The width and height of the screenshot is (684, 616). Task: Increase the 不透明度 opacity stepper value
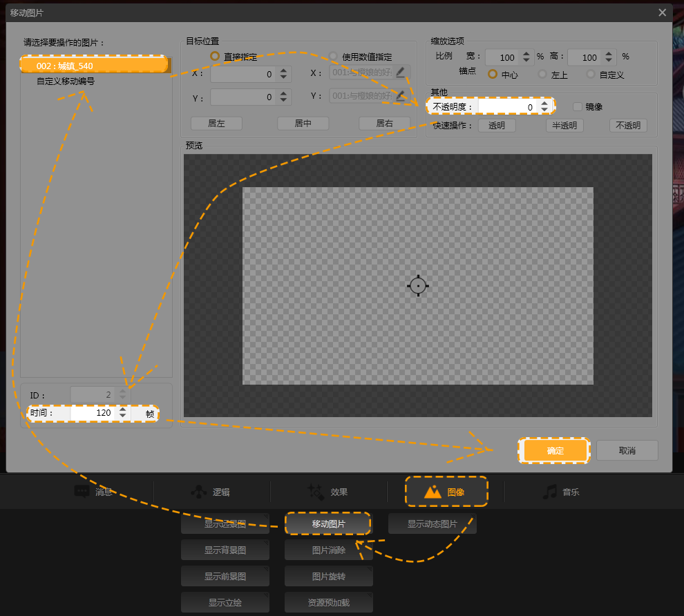tap(544, 103)
